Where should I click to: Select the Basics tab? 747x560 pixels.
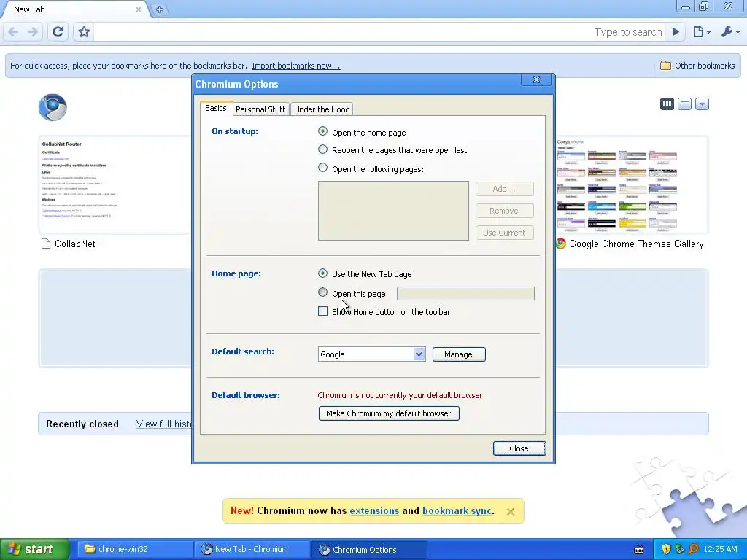[216, 108]
